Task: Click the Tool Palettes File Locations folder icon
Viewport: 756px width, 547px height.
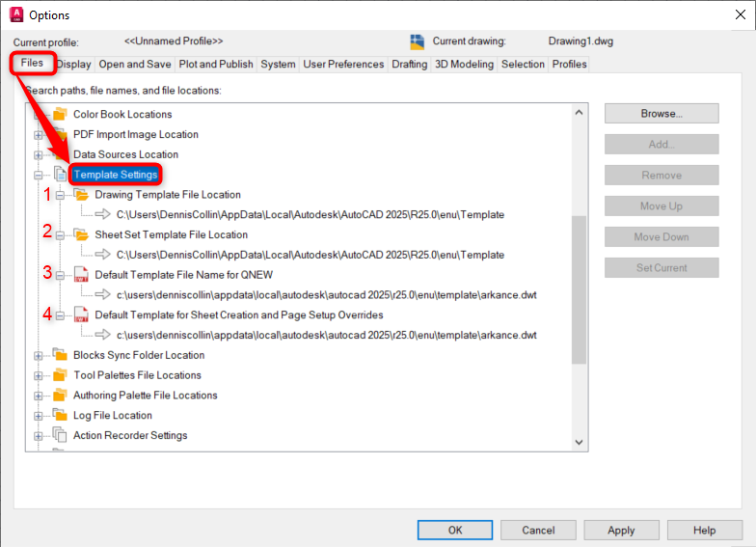Action: [x=60, y=374]
